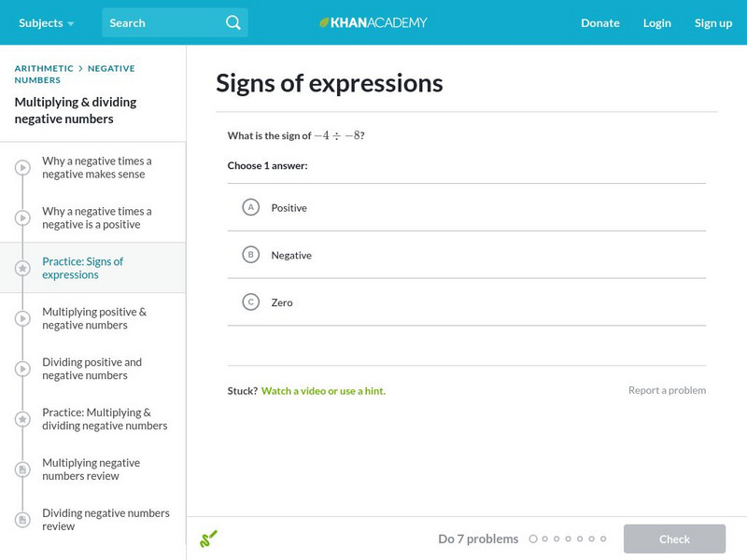Click the play icon for first video lesson
Image resolution: width=747 pixels, height=560 pixels.
(x=23, y=168)
